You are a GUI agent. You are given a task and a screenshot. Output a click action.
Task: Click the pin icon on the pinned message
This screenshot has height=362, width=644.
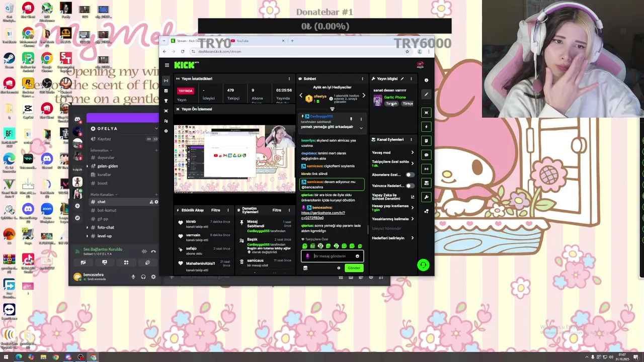351,119
